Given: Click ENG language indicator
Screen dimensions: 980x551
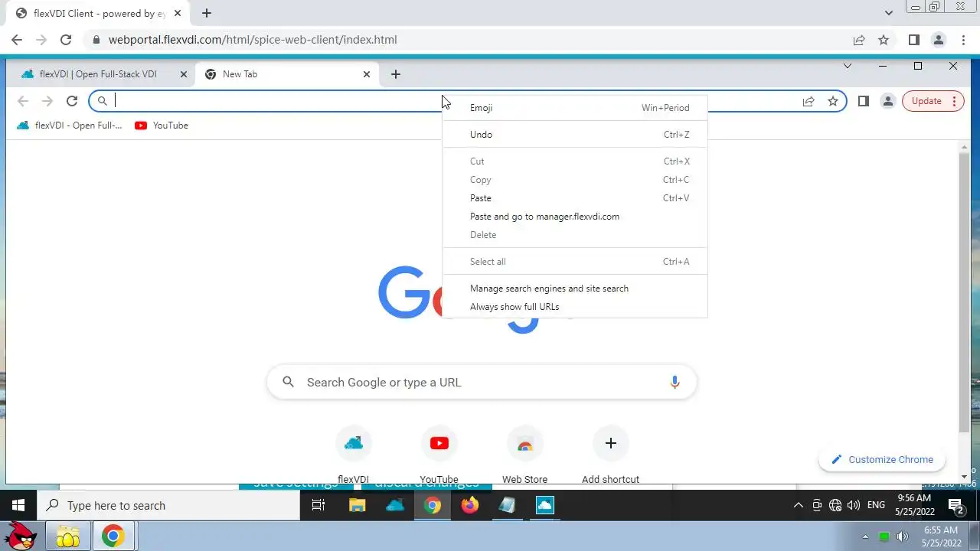Looking at the screenshot, I should [x=876, y=505].
